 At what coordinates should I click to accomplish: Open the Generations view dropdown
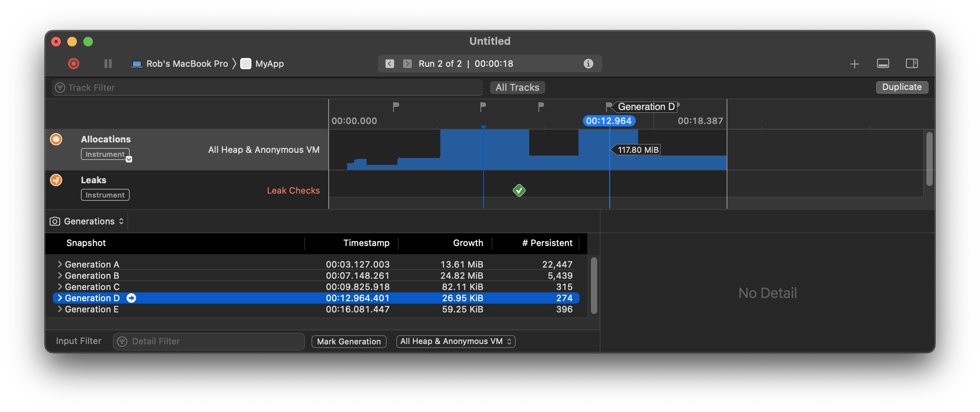click(x=94, y=221)
